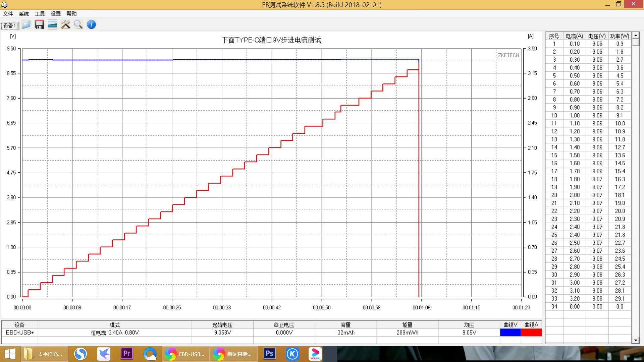Click the 序号 column header
The height and width of the screenshot is (362, 644).
(x=554, y=36)
